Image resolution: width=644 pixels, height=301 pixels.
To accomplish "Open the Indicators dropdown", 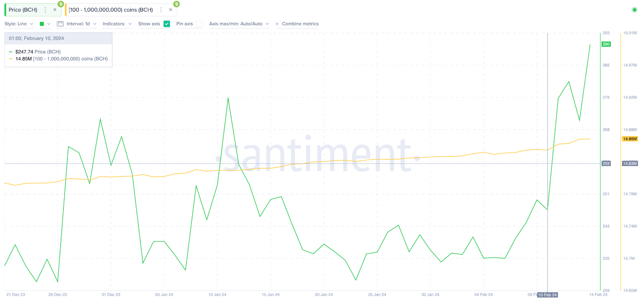I will [x=117, y=24].
